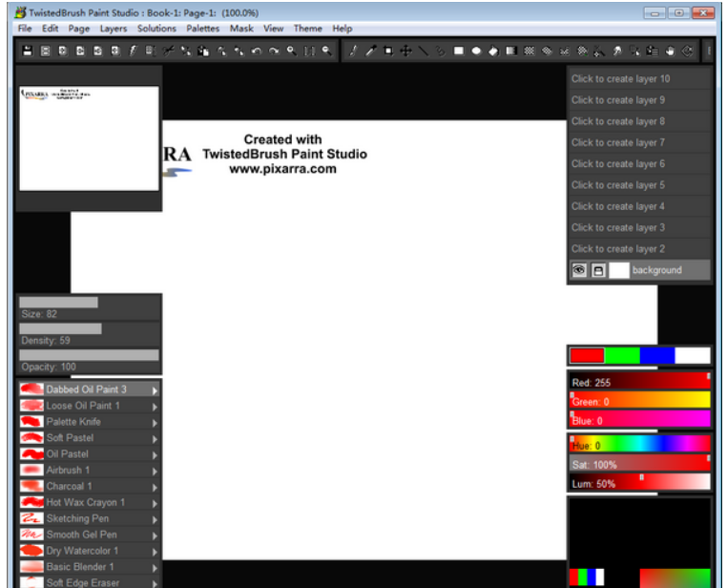The height and width of the screenshot is (588, 727).
Task: Select the blue color swatch
Action: [x=657, y=356]
